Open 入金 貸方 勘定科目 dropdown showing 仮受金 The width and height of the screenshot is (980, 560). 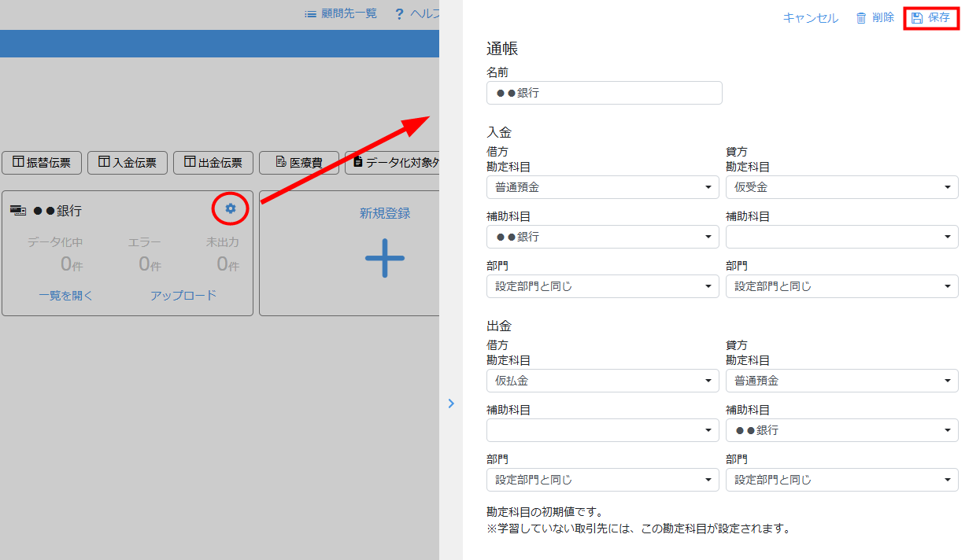pyautogui.click(x=841, y=187)
